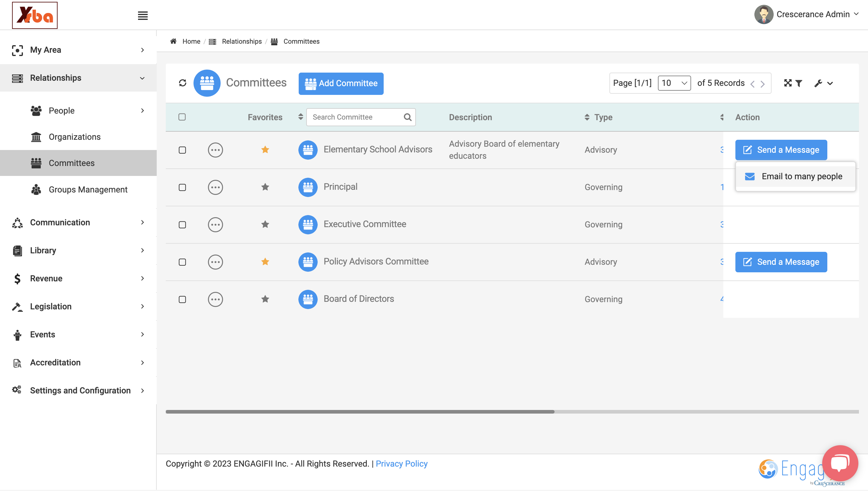The height and width of the screenshot is (491, 868).
Task: Send a Message to Policy Advisors Committee
Action: point(781,262)
